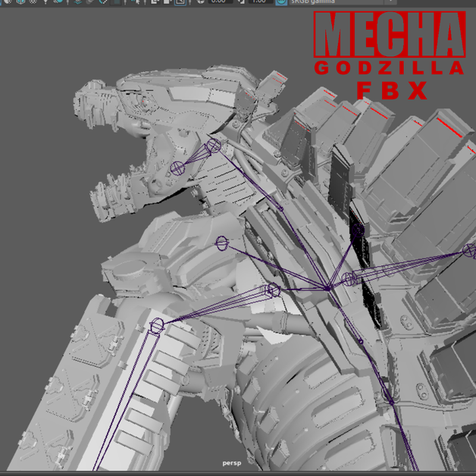476x476 pixels.
Task: Select the spine hub joint where bones converge
Action: [327, 288]
